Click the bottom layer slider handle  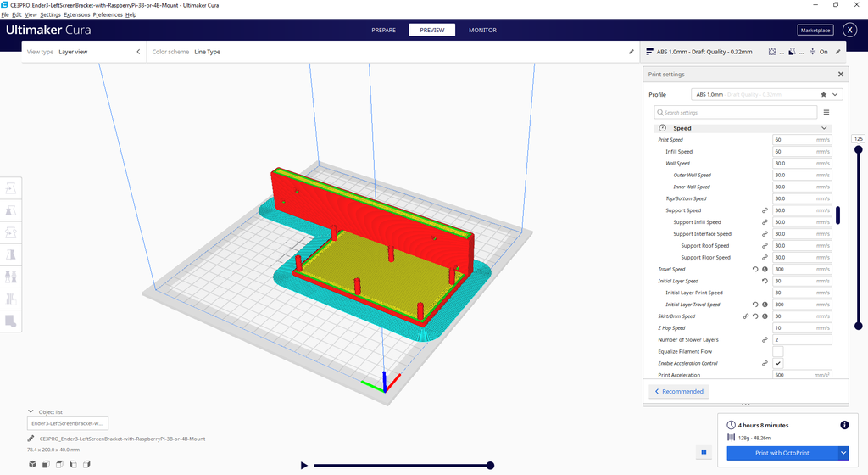point(858,326)
